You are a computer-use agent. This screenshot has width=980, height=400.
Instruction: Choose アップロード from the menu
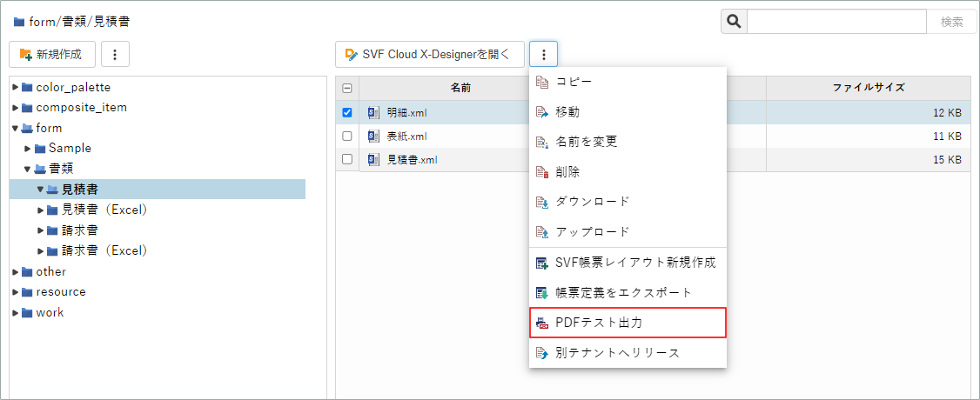(x=628, y=232)
